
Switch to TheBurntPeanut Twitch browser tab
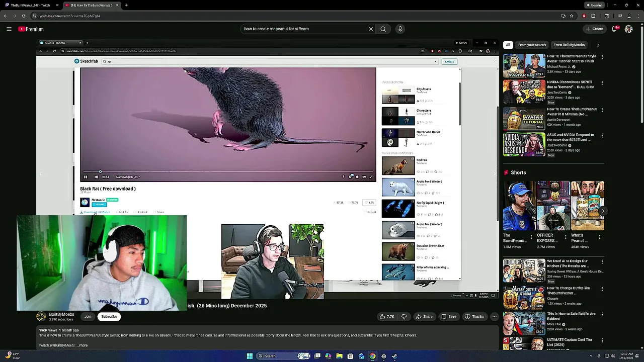click(x=30, y=5)
